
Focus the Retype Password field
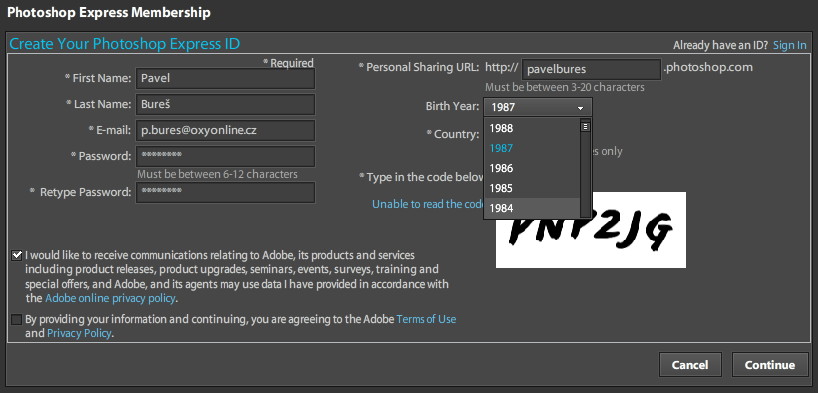[225, 192]
